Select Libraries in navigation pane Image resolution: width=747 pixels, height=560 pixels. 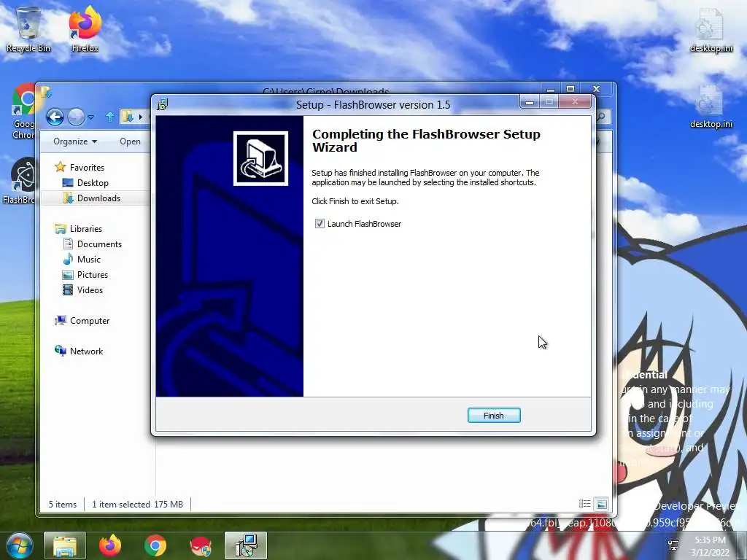(x=86, y=228)
